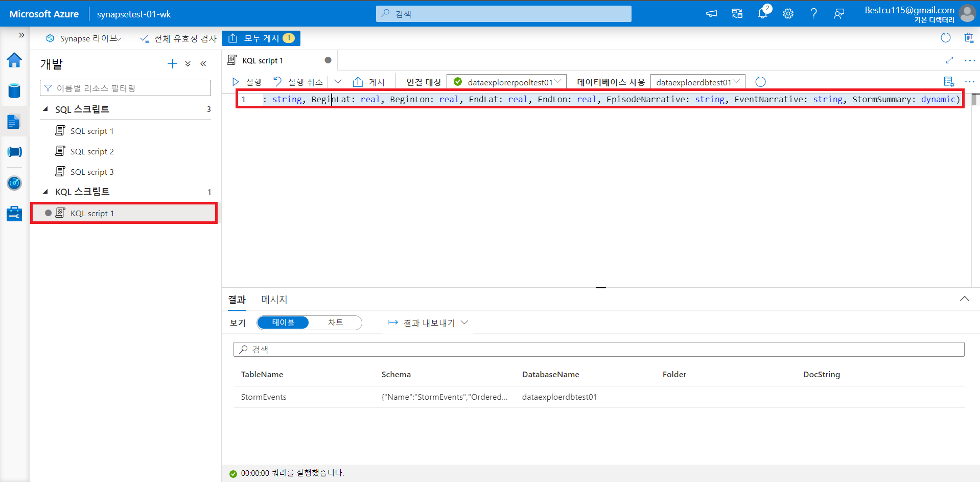
Task: Click the refresh icon in top toolbar
Action: pyautogui.click(x=946, y=38)
